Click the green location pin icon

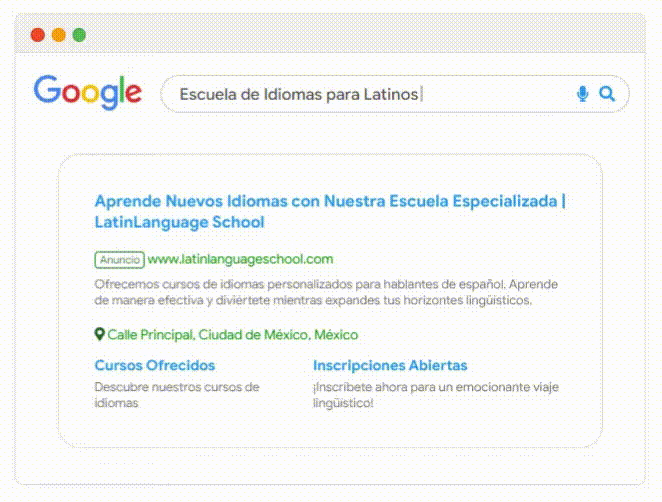pyautogui.click(x=99, y=334)
